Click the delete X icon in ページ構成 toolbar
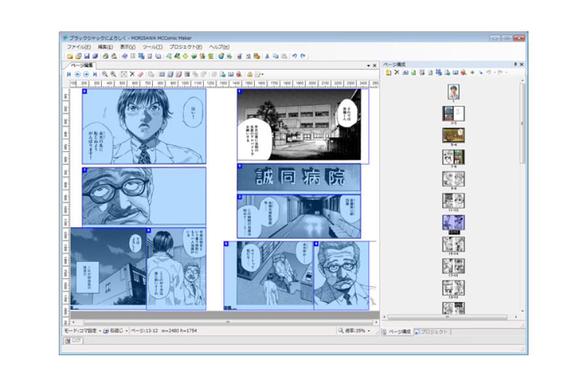This screenshot has width=588, height=392. (397, 73)
